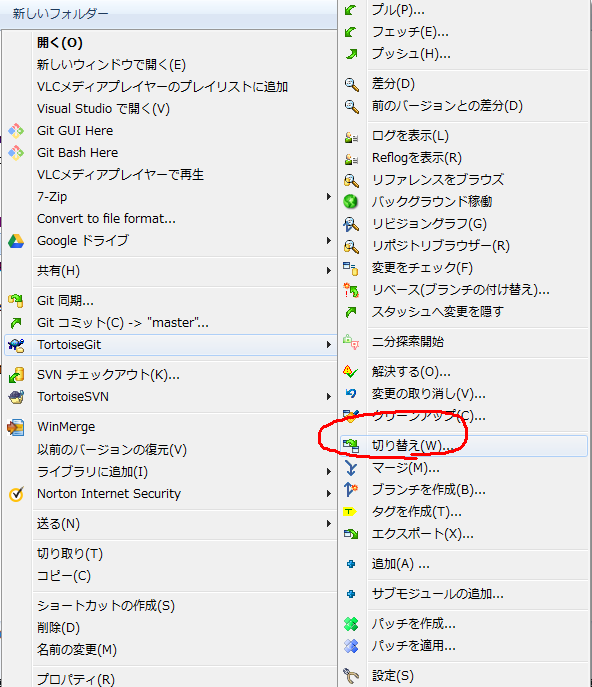Expand the Norton Internet Security submenu arrow
This screenshot has height=687, width=592.
point(328,494)
